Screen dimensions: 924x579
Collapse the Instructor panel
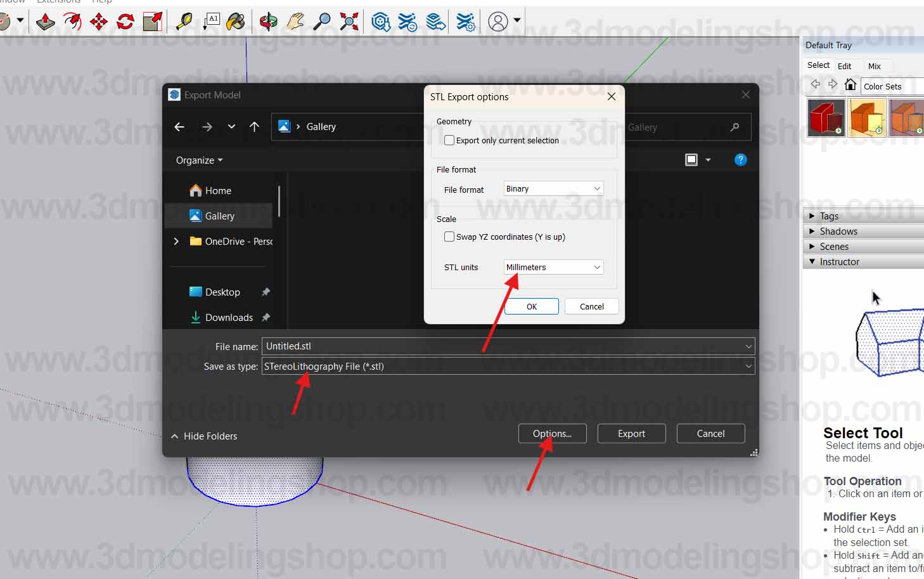click(x=863, y=261)
